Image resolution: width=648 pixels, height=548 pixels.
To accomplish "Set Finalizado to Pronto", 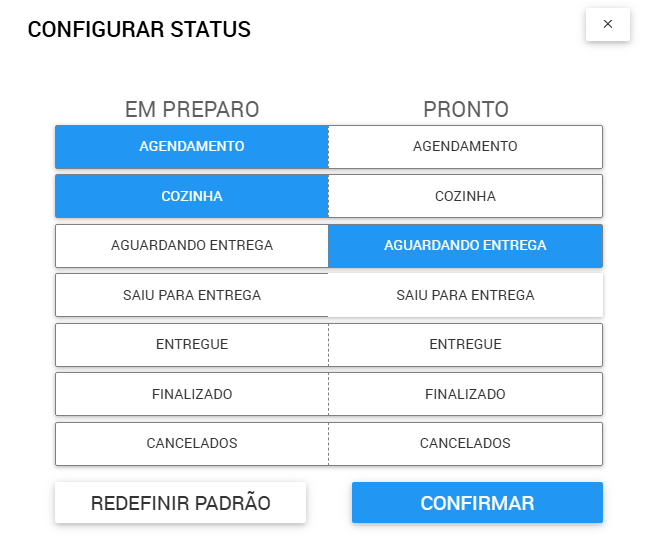I will 465,394.
